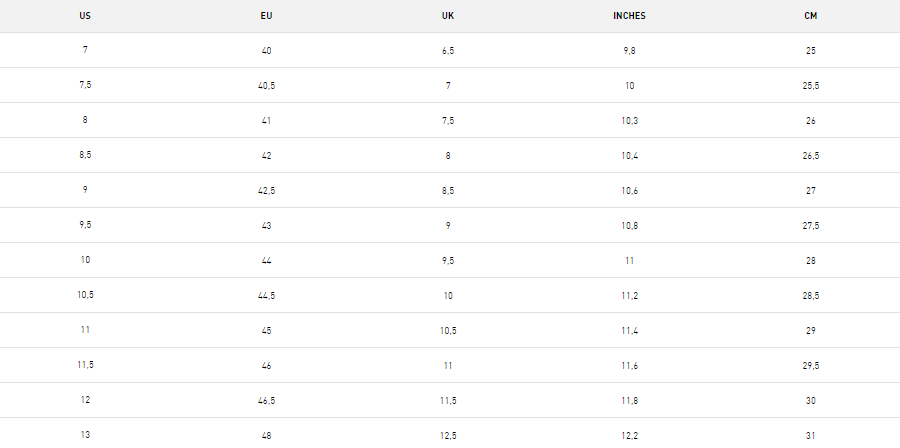Viewport: 900px width, 448px height.
Task: Click EU size 42,5 cell
Action: [x=266, y=190]
